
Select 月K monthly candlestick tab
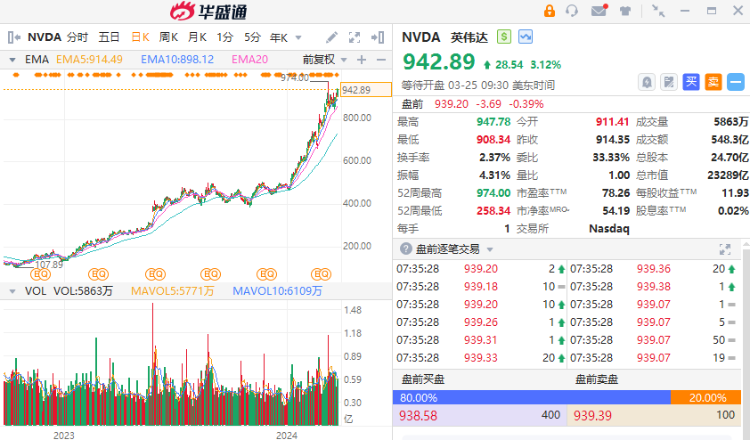click(197, 37)
